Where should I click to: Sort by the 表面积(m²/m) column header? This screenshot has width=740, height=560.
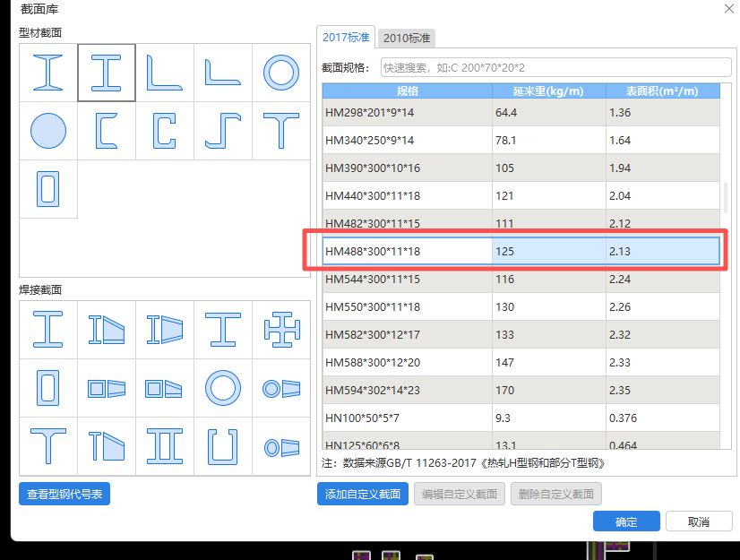pos(663,91)
